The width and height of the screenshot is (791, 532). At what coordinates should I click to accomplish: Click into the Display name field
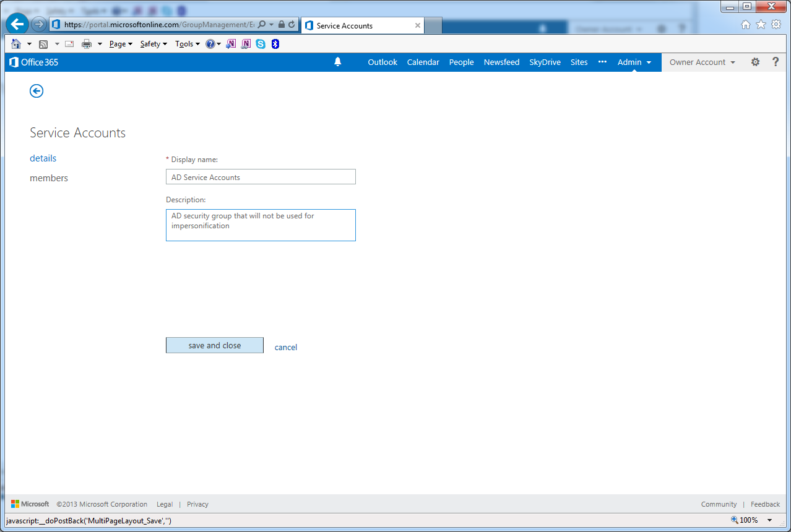(261, 177)
